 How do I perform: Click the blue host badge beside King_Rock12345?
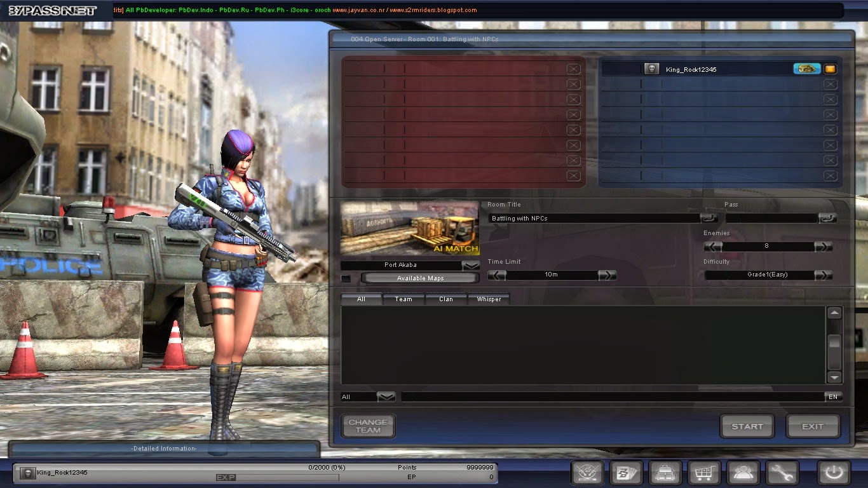click(807, 69)
